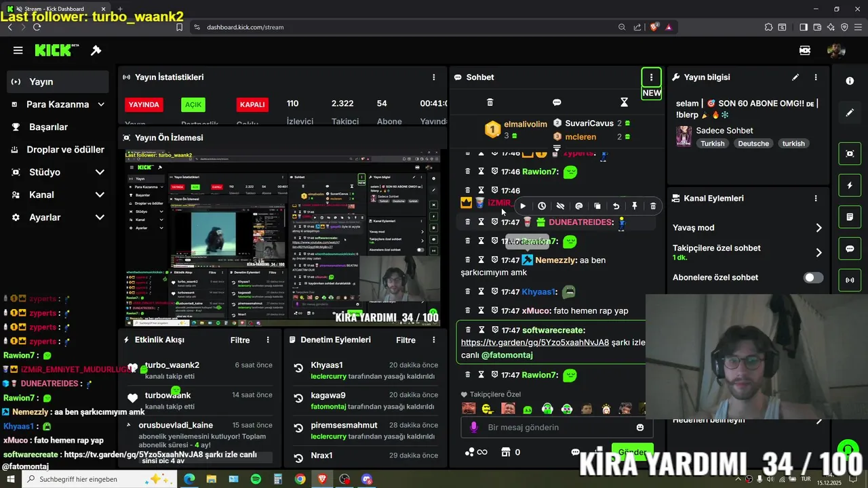868x488 pixels.
Task: Click the screen capture icon in right sidebar
Action: (x=850, y=153)
